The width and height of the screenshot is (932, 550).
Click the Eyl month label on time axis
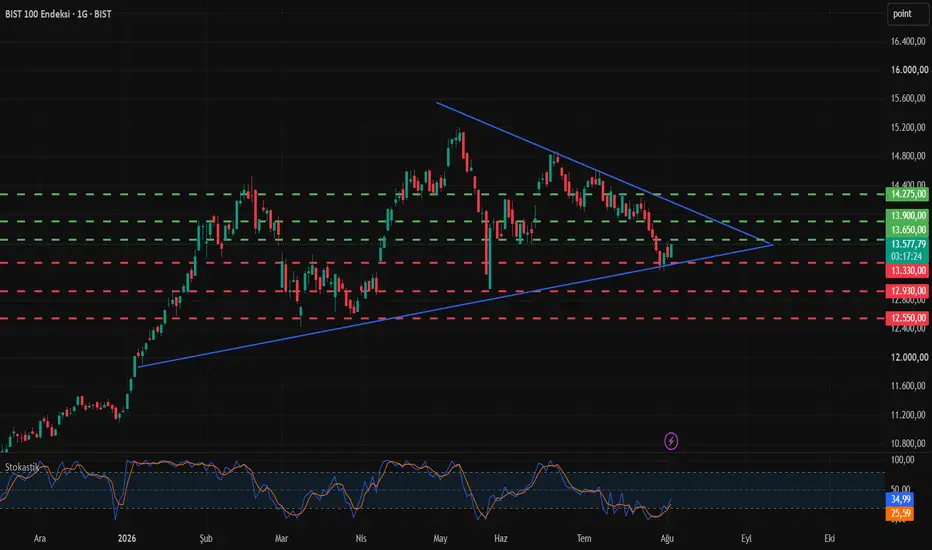(x=747, y=539)
